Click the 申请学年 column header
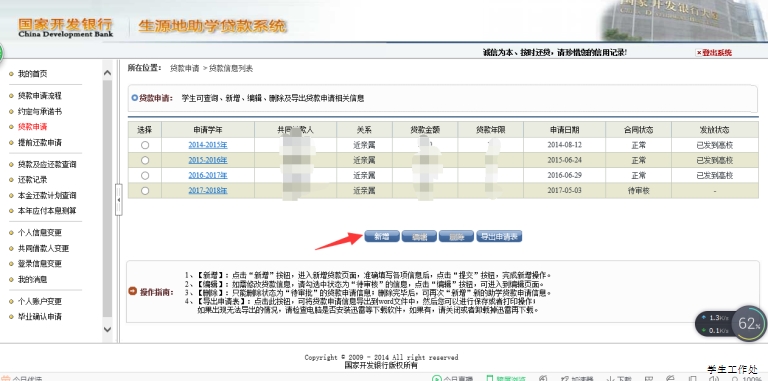This screenshot has width=768, height=381. (x=208, y=130)
